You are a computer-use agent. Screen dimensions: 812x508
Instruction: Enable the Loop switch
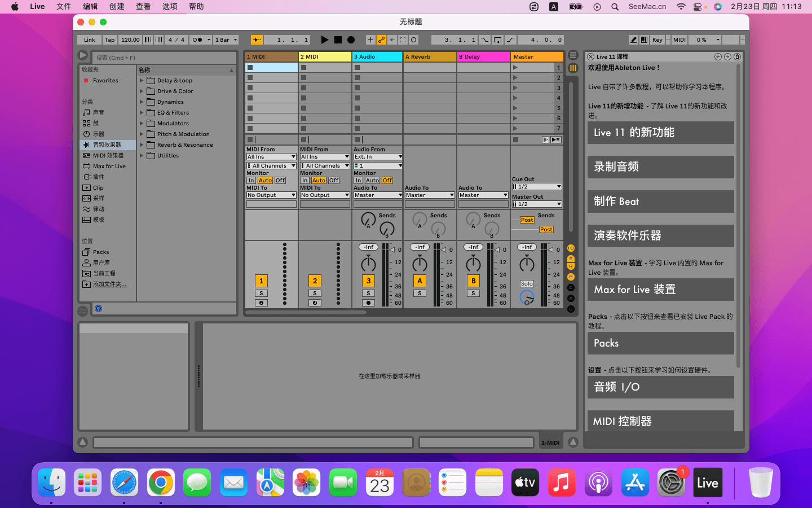[497, 40]
